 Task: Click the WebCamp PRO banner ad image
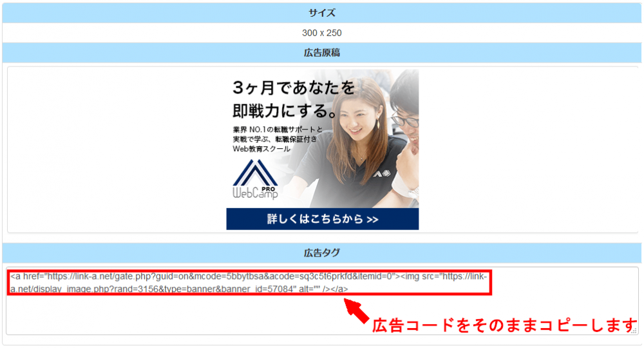(x=323, y=150)
